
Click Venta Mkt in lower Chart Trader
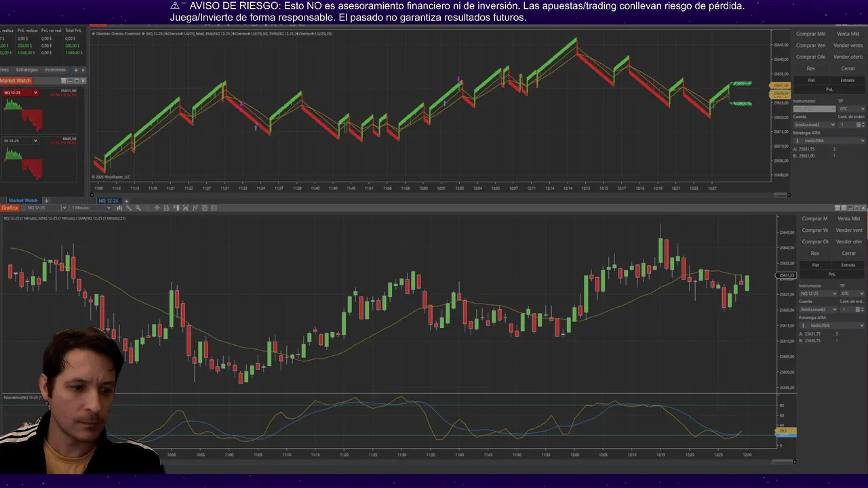(x=849, y=219)
